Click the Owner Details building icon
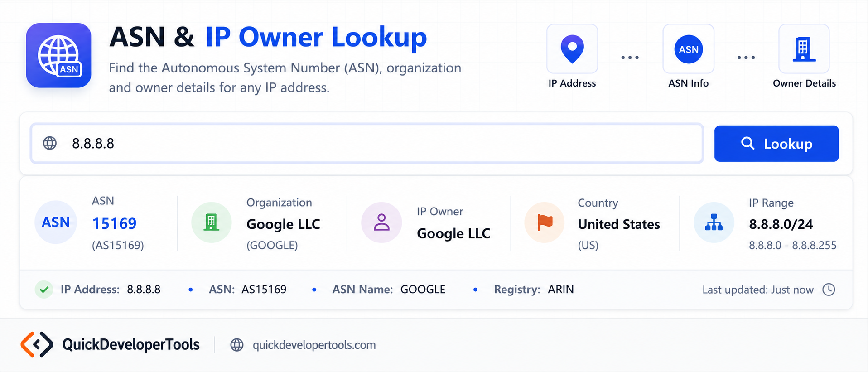Image resolution: width=868 pixels, height=372 pixels. pyautogui.click(x=804, y=49)
